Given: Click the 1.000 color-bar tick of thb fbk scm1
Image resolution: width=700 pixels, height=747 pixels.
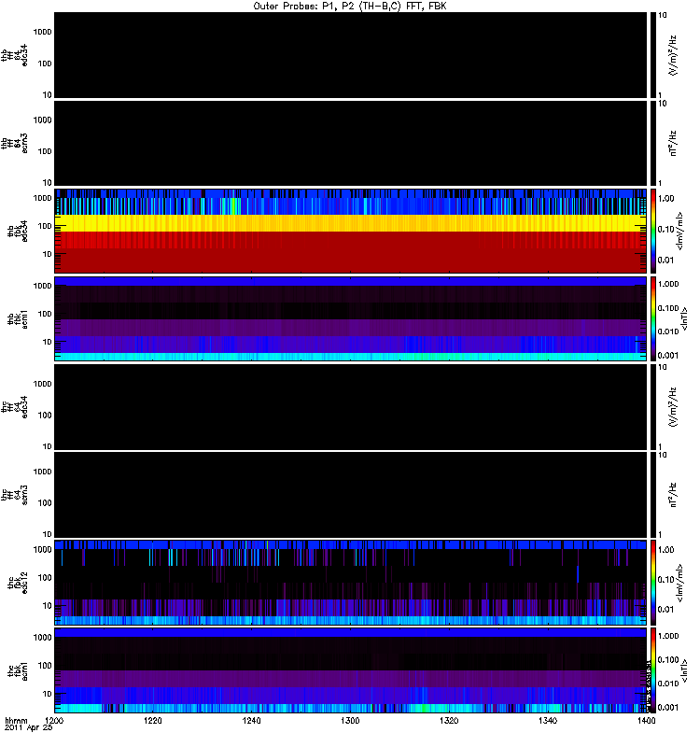Looking at the screenshot, I should pos(668,284).
